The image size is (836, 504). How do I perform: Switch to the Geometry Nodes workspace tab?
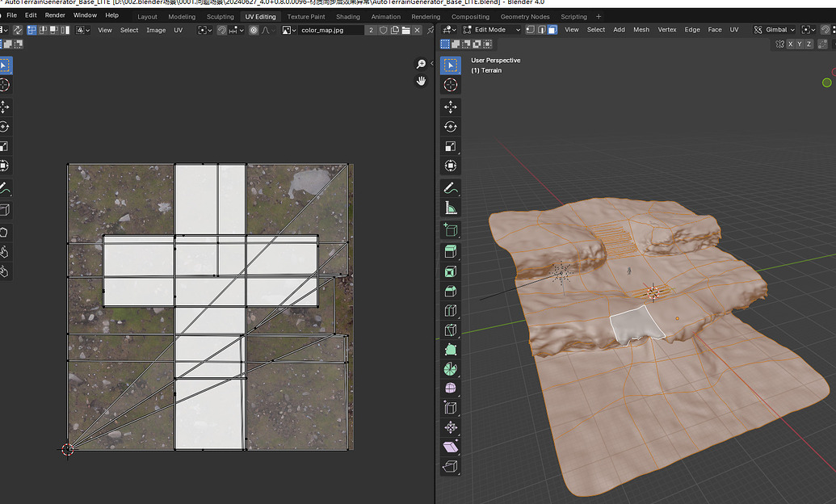pos(525,16)
